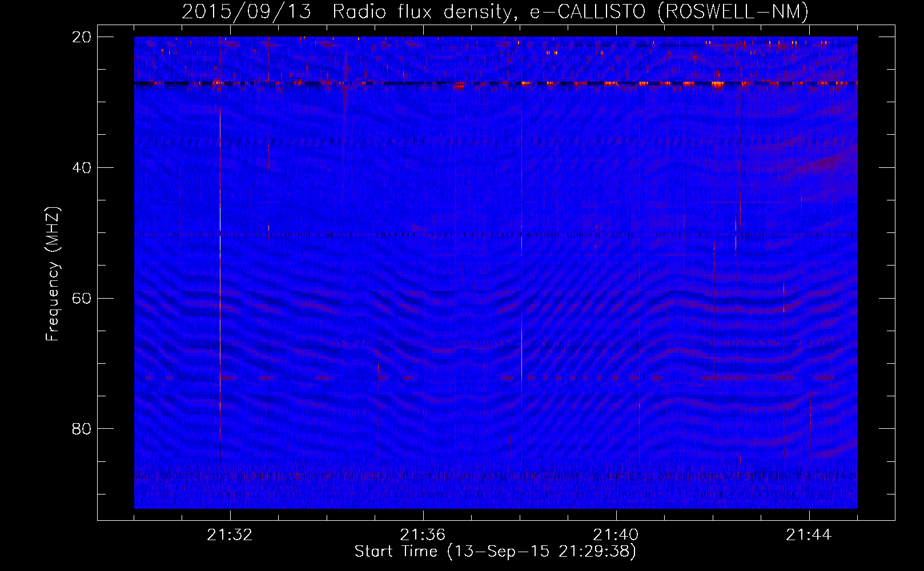Viewport: 924px width, 571px height.
Task: Click the 21:40 time tick label
Action: tap(616, 534)
